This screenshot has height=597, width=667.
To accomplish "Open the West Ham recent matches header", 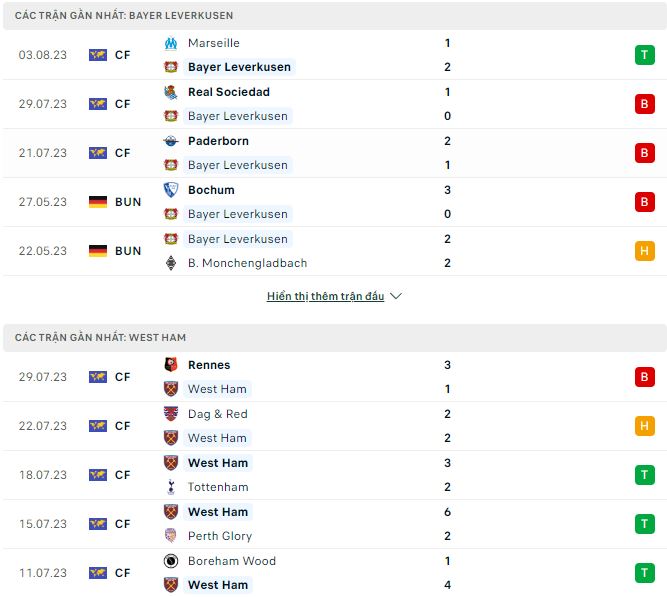I will point(100,338).
